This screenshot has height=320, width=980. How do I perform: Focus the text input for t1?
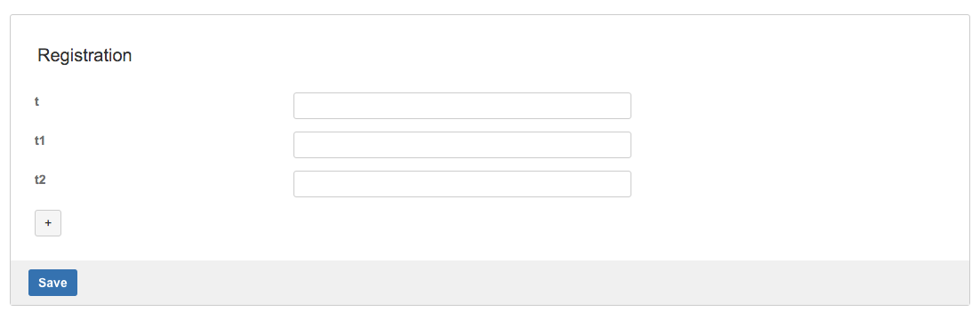coord(462,145)
